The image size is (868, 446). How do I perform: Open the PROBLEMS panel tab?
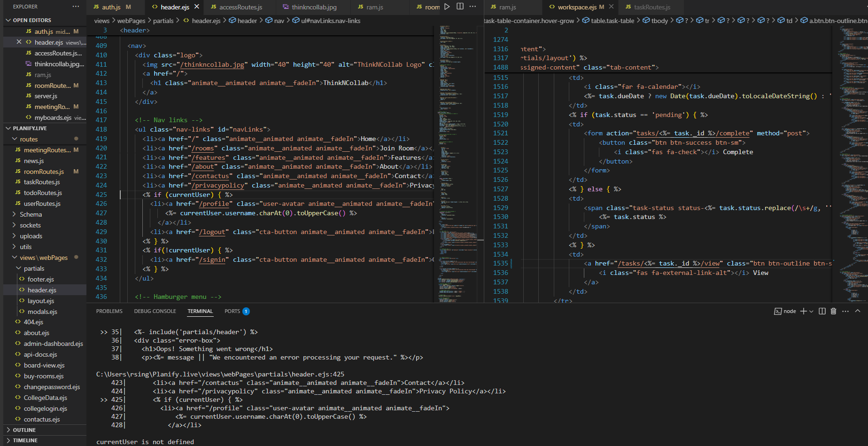(x=109, y=311)
